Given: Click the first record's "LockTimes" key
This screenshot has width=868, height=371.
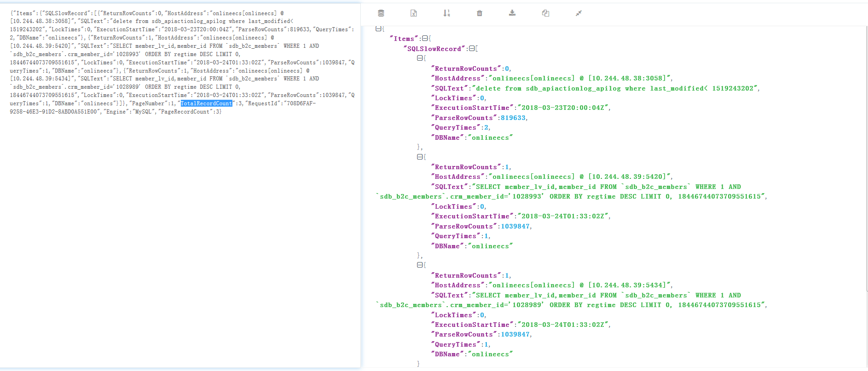Looking at the screenshot, I should coord(453,98).
